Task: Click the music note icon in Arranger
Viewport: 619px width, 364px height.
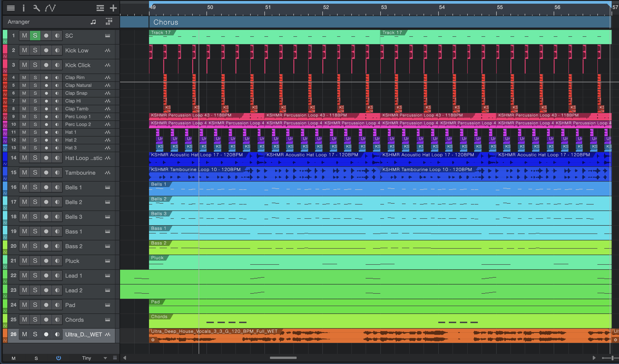Action: tap(93, 22)
